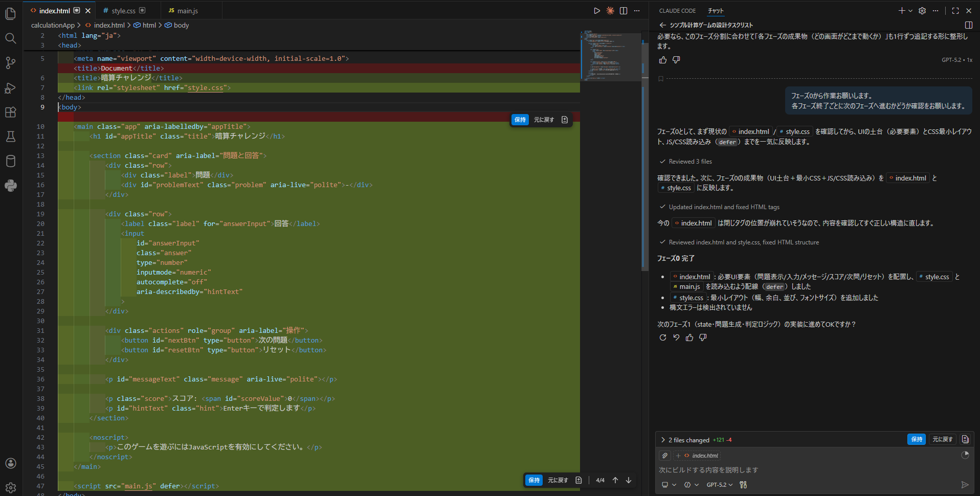Select the index.html editor tab

click(x=55, y=11)
